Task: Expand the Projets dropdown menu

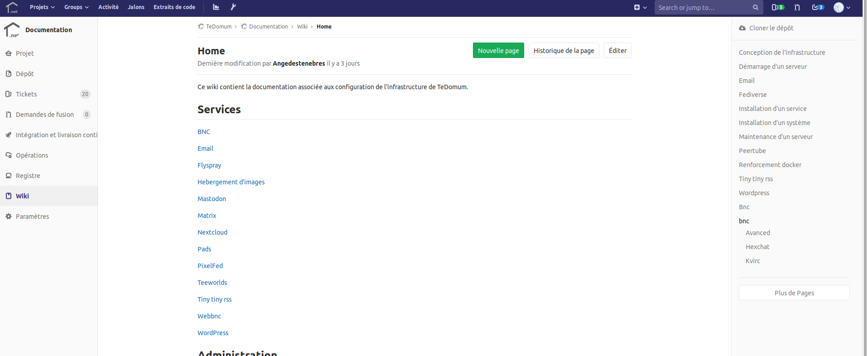Action: [42, 7]
